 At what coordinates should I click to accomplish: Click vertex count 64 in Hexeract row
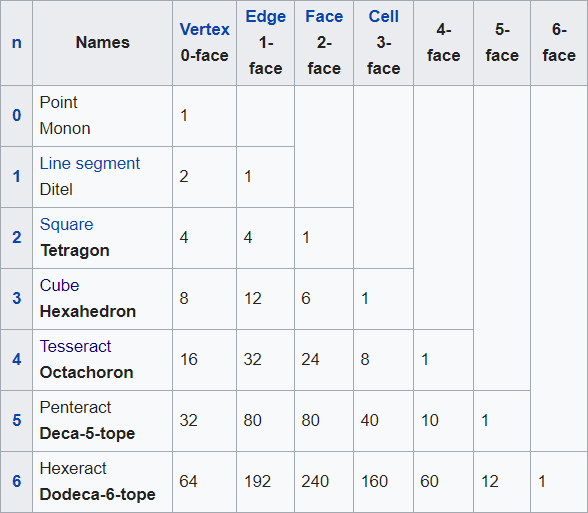[188, 482]
